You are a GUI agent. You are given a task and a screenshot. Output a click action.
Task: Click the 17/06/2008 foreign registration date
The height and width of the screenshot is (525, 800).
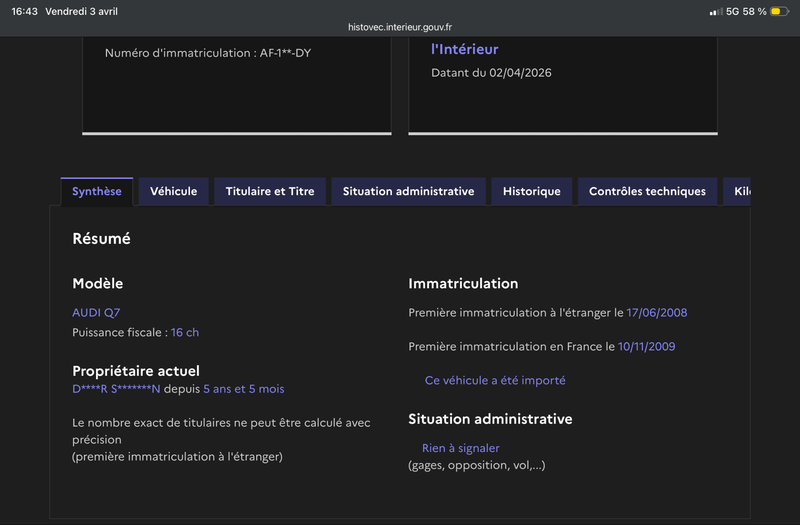click(x=657, y=312)
